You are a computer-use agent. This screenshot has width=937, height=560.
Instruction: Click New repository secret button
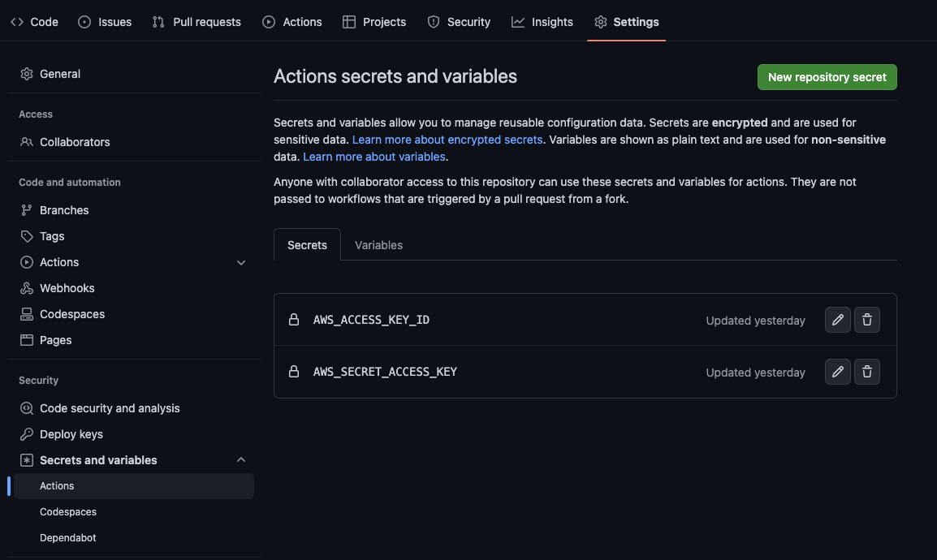pyautogui.click(x=827, y=76)
